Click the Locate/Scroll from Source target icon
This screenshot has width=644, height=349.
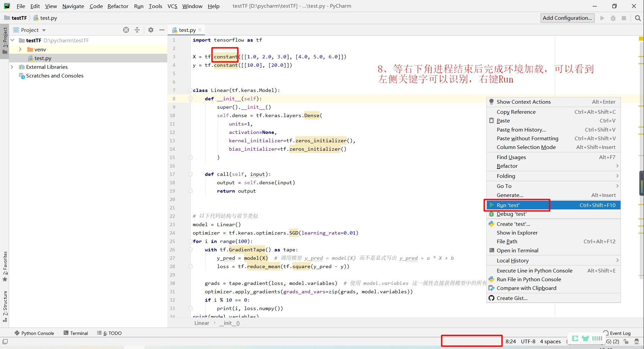[126, 30]
